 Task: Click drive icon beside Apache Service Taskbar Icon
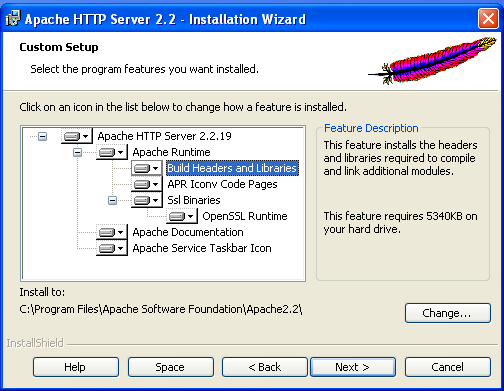tap(112, 248)
